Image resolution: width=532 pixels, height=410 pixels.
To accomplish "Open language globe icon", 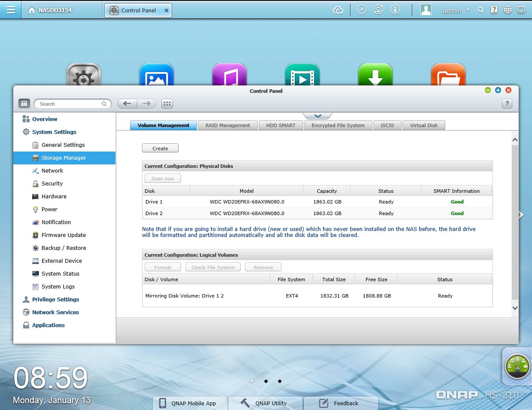I will 508,10.
